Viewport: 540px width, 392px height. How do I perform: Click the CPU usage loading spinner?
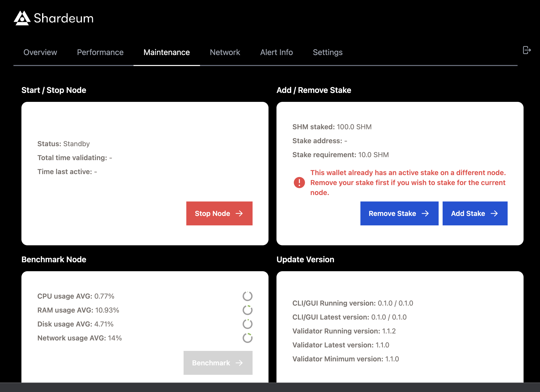click(247, 296)
